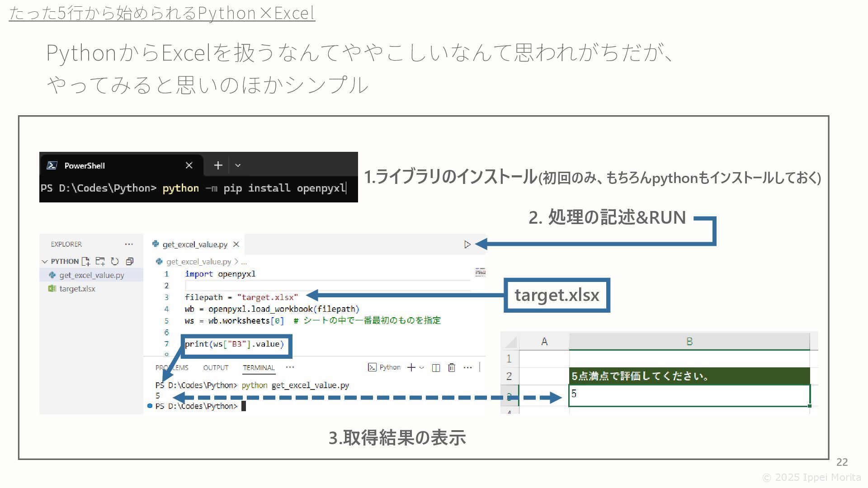Kill terminal with trash icon
The width and height of the screenshot is (868, 488).
(451, 367)
